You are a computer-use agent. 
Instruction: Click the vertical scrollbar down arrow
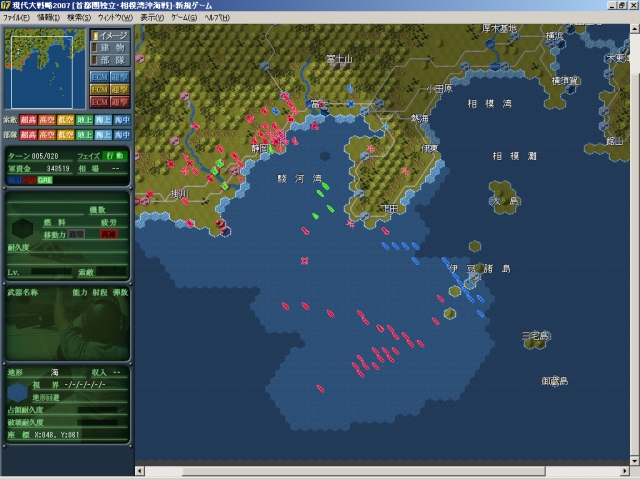point(635,461)
